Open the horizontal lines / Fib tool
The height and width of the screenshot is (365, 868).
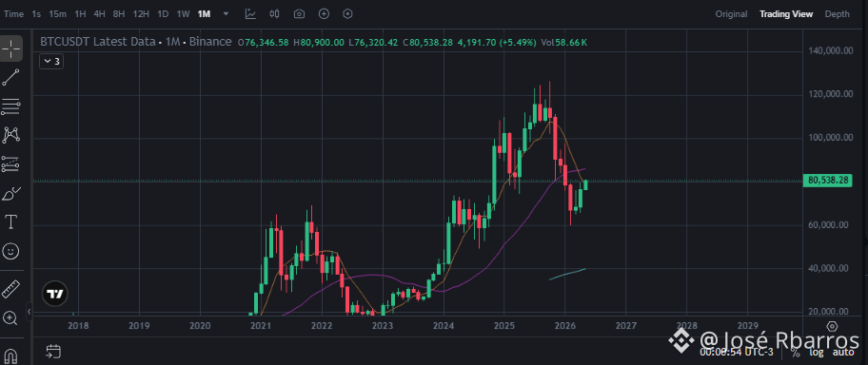click(x=11, y=106)
